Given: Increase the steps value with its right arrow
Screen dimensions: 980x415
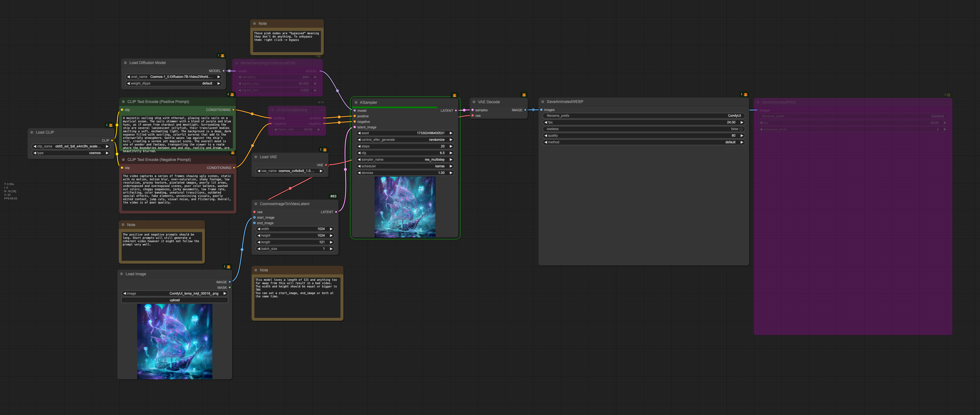Looking at the screenshot, I should pyautogui.click(x=451, y=146).
